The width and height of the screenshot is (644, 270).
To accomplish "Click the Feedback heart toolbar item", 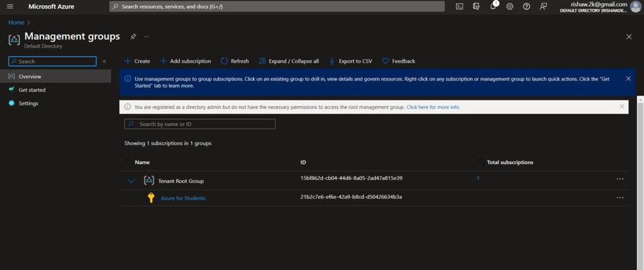I will [398, 61].
